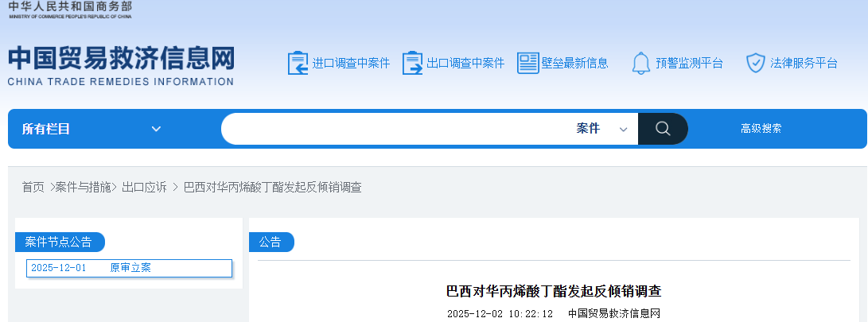Click the 中国贸易救济信息网 site logo
The image size is (868, 322).
point(121,65)
